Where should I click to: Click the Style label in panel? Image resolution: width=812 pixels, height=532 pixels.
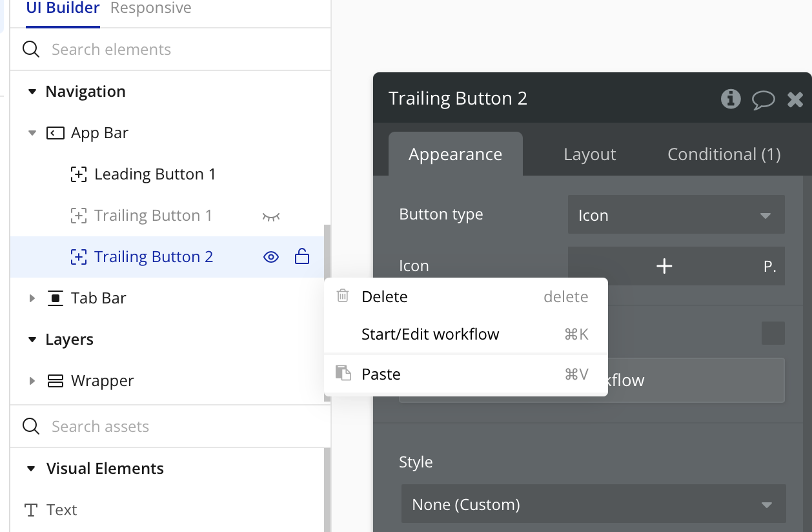point(416,462)
